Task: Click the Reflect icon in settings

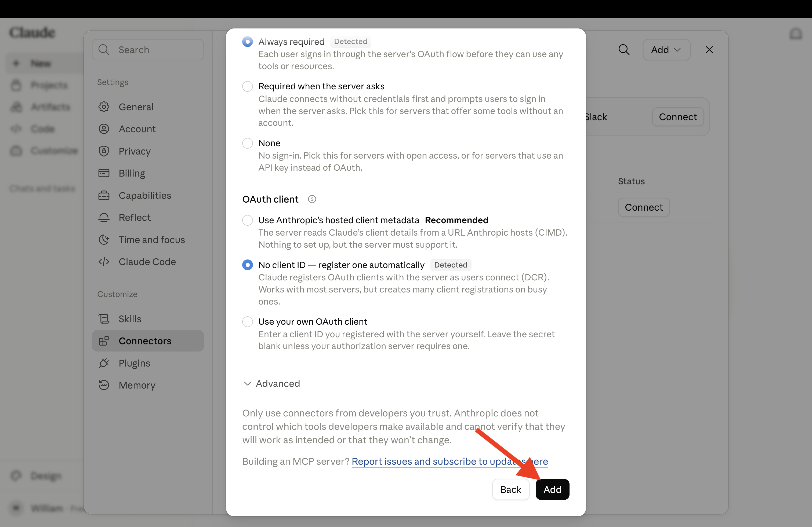Action: tap(104, 217)
